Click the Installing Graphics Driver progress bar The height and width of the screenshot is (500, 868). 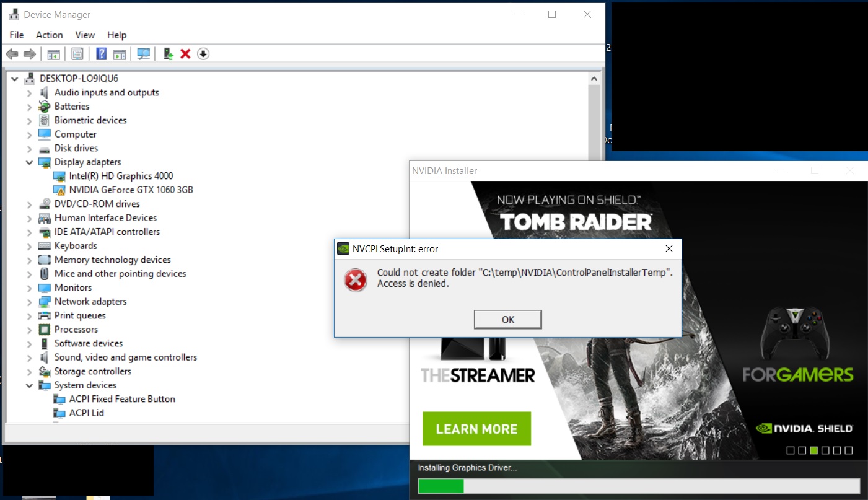(639, 486)
